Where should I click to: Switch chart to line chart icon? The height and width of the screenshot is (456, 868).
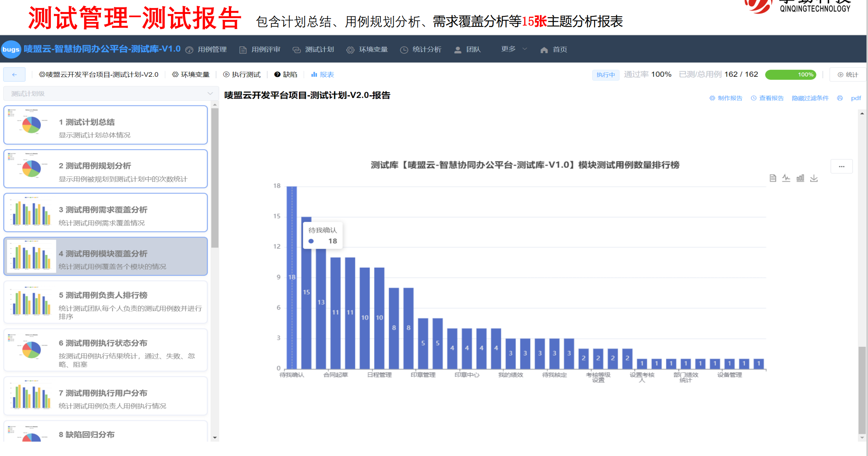(x=786, y=178)
